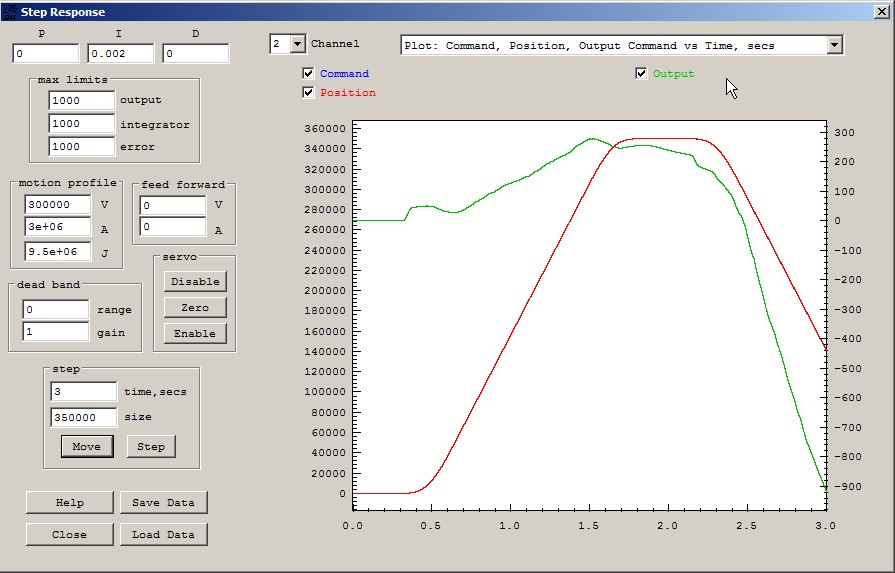The height and width of the screenshot is (573, 895).
Task: Open Help
Action: pos(69,502)
